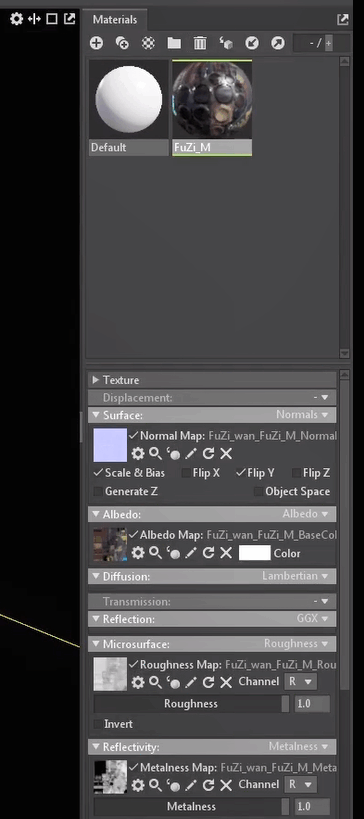Enable the Flip X checkbox
The height and width of the screenshot is (819, 364).
point(186,473)
